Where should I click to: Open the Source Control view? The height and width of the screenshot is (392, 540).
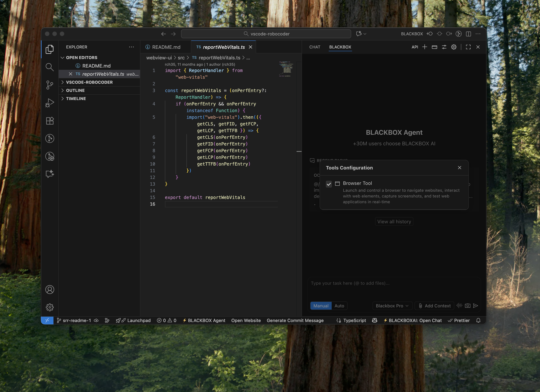pos(50,85)
